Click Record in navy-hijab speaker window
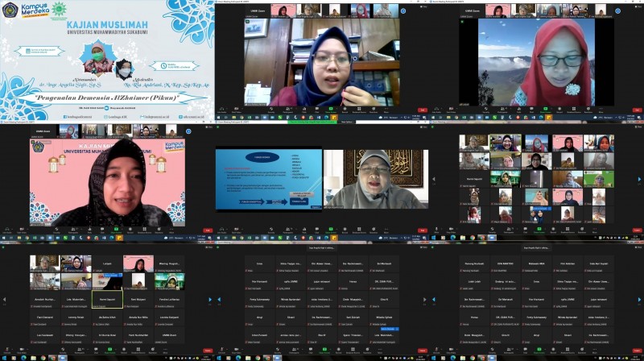644x361 pixels. click(345, 110)
